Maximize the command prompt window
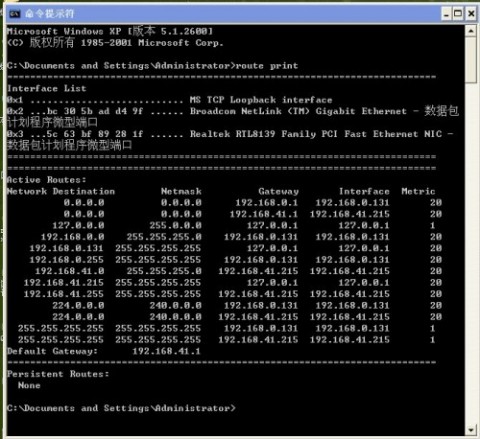480x439 pixels. tap(458, 14)
